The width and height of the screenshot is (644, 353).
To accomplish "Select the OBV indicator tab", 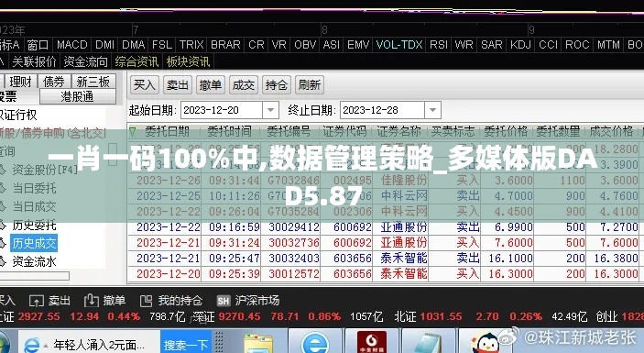I will [305, 45].
